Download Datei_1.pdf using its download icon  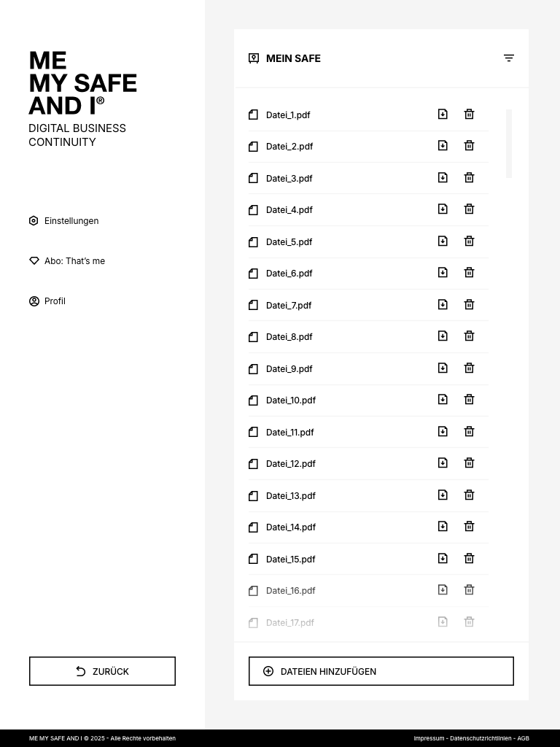pos(443,114)
